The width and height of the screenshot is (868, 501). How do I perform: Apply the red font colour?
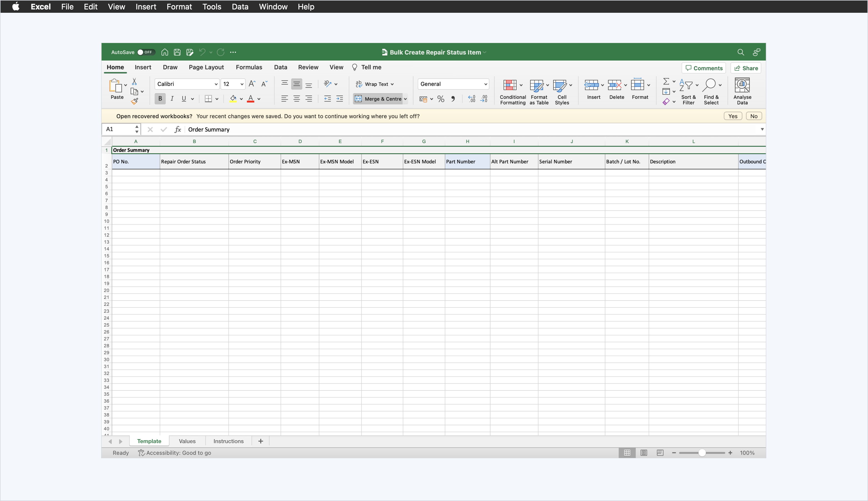click(251, 99)
